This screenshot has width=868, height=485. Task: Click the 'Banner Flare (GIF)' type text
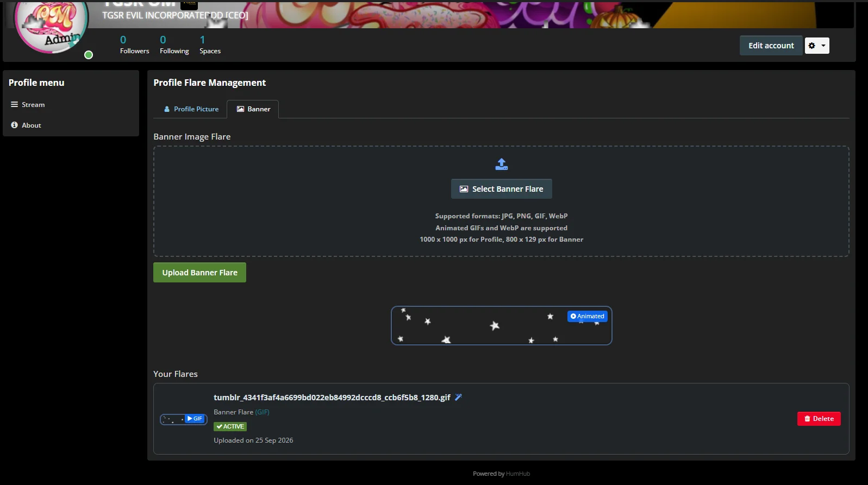(x=241, y=412)
